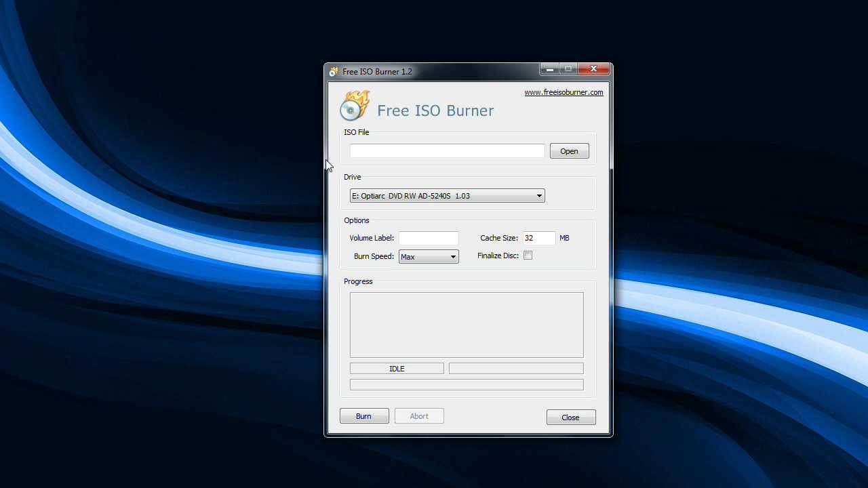Image resolution: width=868 pixels, height=488 pixels.
Task: Click the Cache Size field
Action: tap(539, 238)
